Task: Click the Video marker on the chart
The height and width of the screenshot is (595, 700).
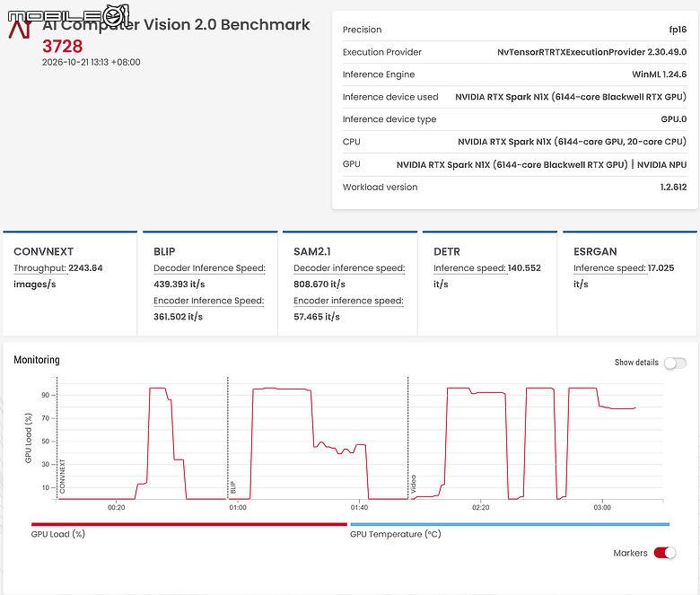Action: [414, 485]
